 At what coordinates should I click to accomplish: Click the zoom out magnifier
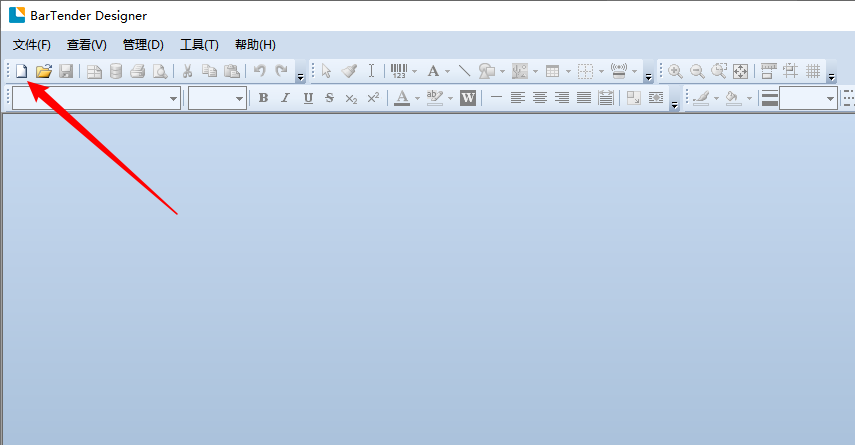697,71
